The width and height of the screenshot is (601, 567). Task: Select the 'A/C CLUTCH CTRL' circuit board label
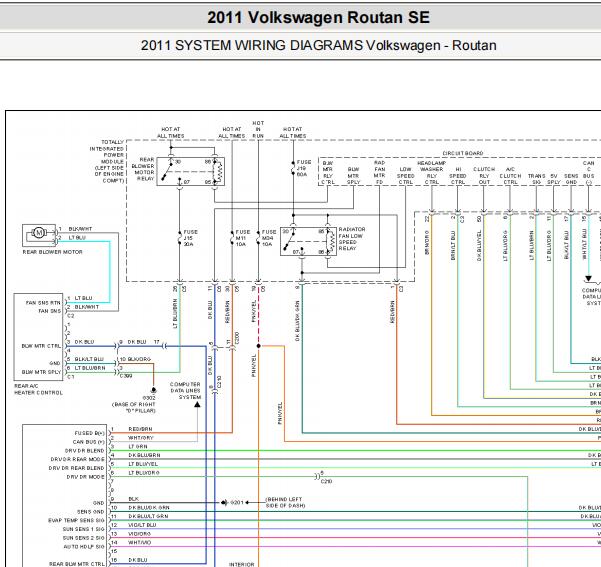click(x=511, y=176)
